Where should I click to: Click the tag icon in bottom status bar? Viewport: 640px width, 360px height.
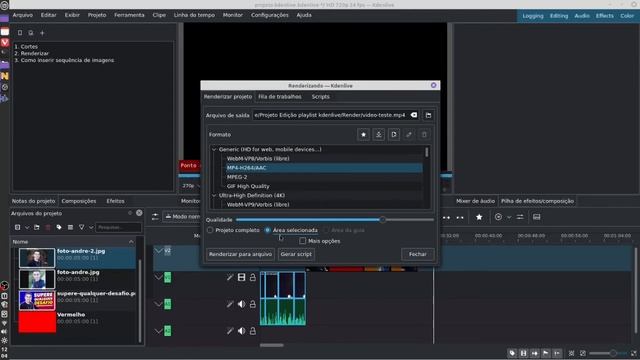coord(512,353)
